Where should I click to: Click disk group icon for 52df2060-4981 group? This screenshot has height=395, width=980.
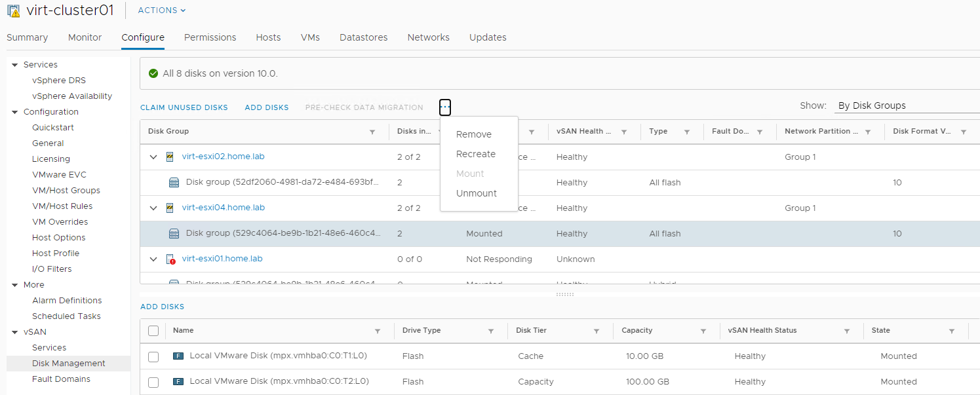(174, 183)
